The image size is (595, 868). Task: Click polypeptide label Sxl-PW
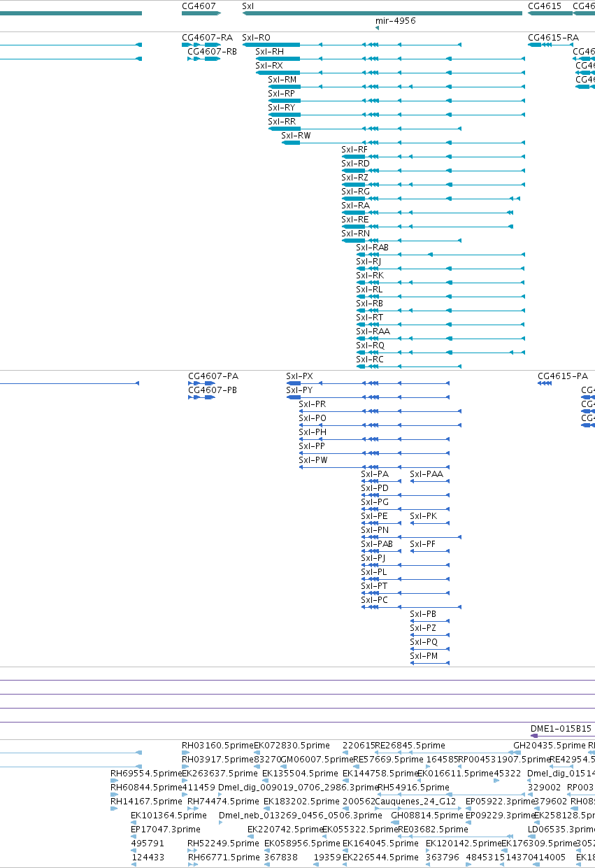click(313, 460)
